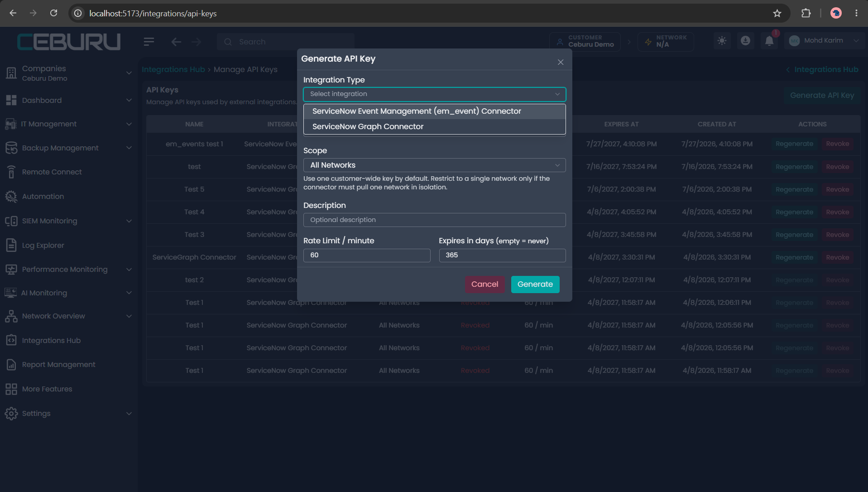Select the Customer Ceburu Demo selector

[x=585, y=41]
